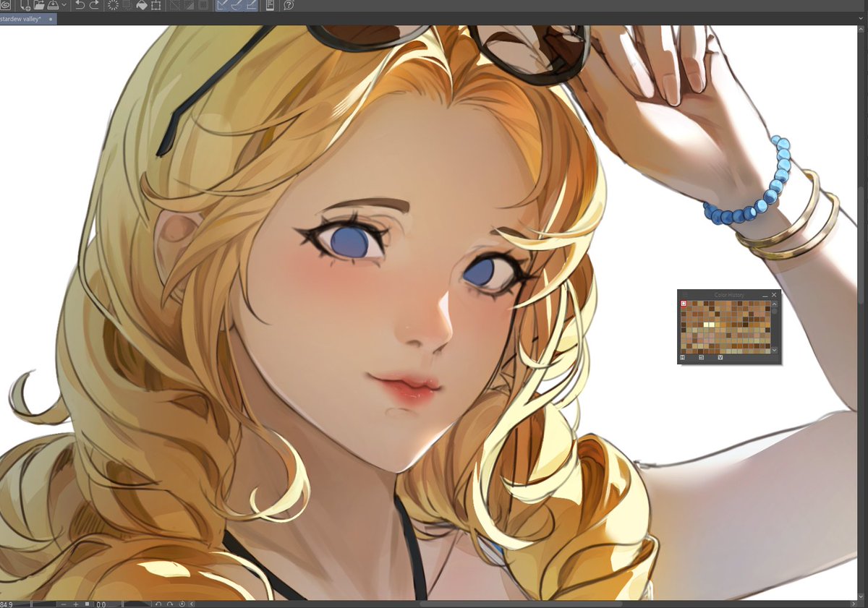Pick the pale yellow swatch in Color History

coord(706,325)
